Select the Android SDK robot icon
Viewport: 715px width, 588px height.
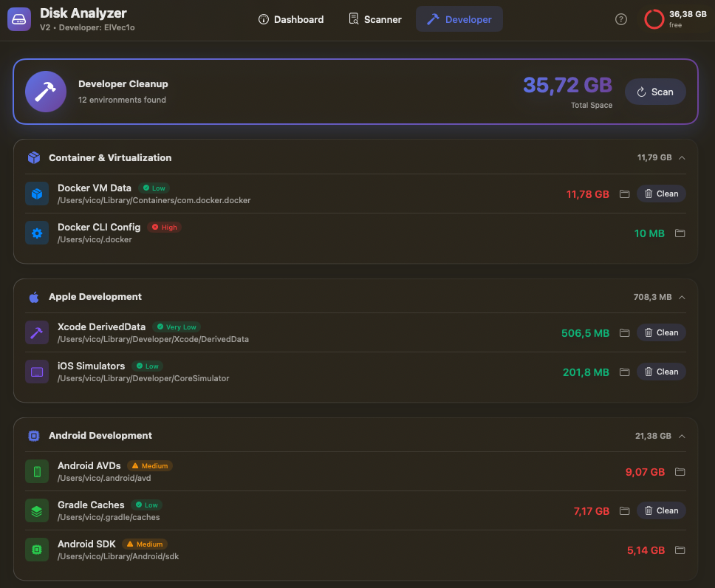tap(36, 550)
